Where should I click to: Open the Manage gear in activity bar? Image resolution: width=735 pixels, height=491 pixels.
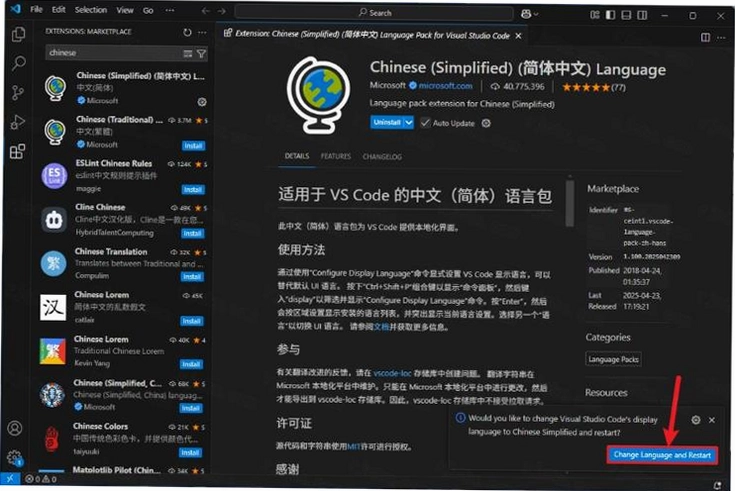coord(15,457)
